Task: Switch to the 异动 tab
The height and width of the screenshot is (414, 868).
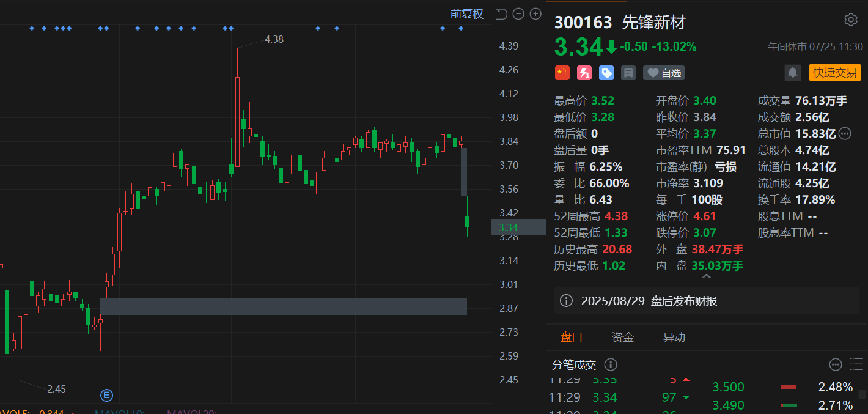Action: click(x=674, y=337)
